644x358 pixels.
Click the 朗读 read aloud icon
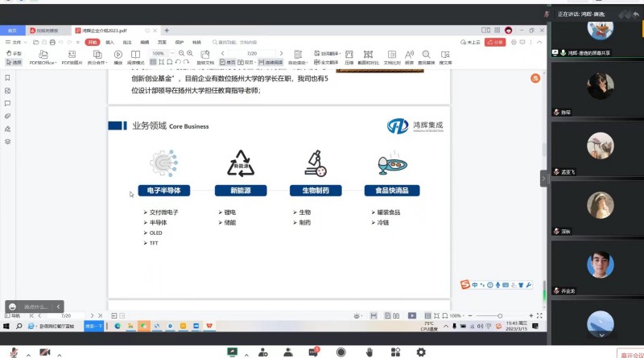click(x=409, y=55)
